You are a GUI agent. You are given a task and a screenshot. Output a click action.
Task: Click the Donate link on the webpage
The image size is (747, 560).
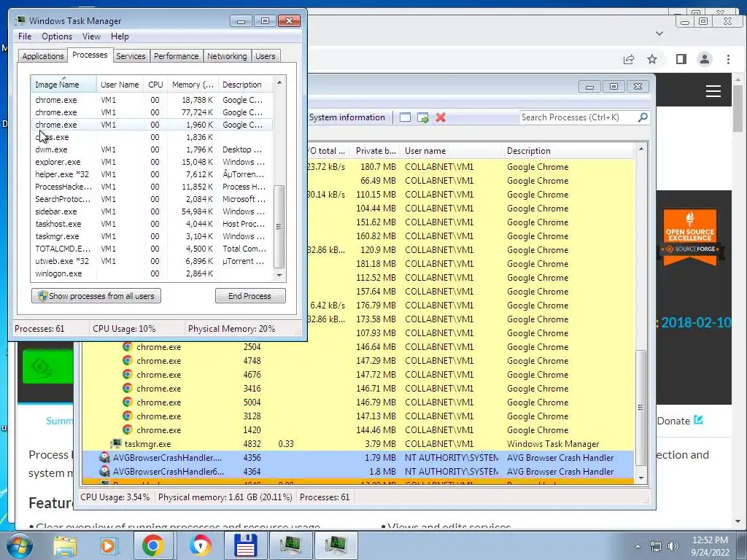(680, 421)
